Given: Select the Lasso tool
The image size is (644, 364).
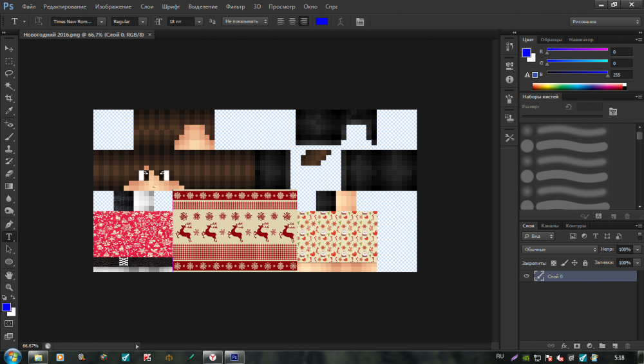Looking at the screenshot, I should tap(9, 73).
